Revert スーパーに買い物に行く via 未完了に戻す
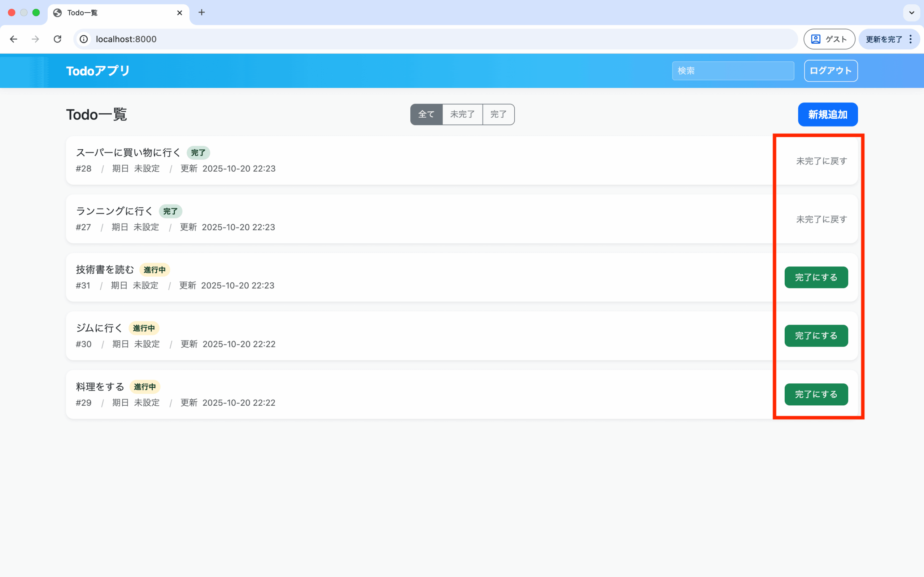 [821, 161]
